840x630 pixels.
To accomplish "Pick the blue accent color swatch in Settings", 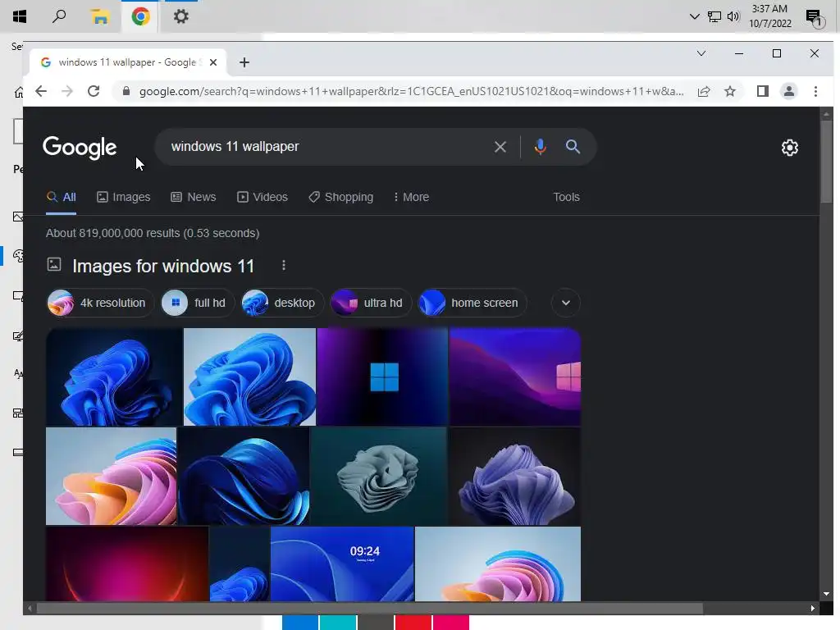I will pyautogui.click(x=300, y=623).
